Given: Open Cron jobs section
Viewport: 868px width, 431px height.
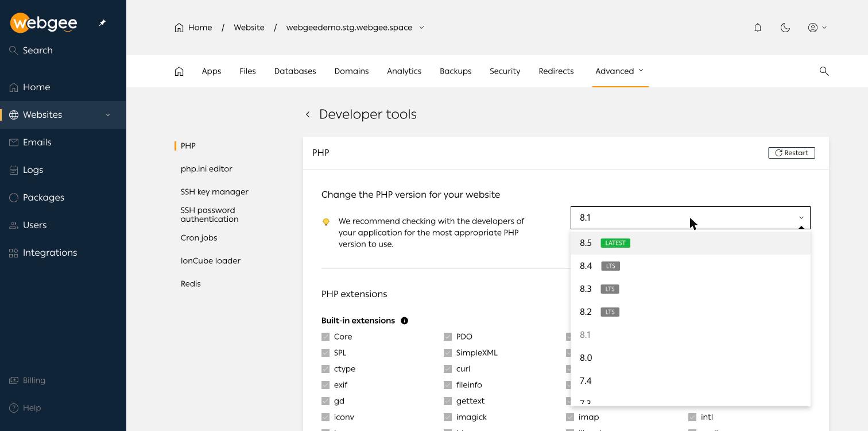Looking at the screenshot, I should tap(199, 238).
